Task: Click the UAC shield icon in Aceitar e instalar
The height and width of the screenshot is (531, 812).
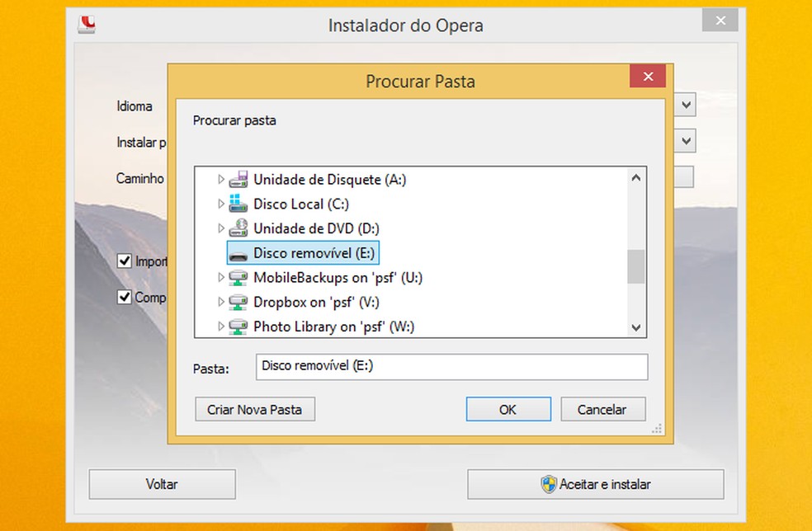Action: pos(547,484)
